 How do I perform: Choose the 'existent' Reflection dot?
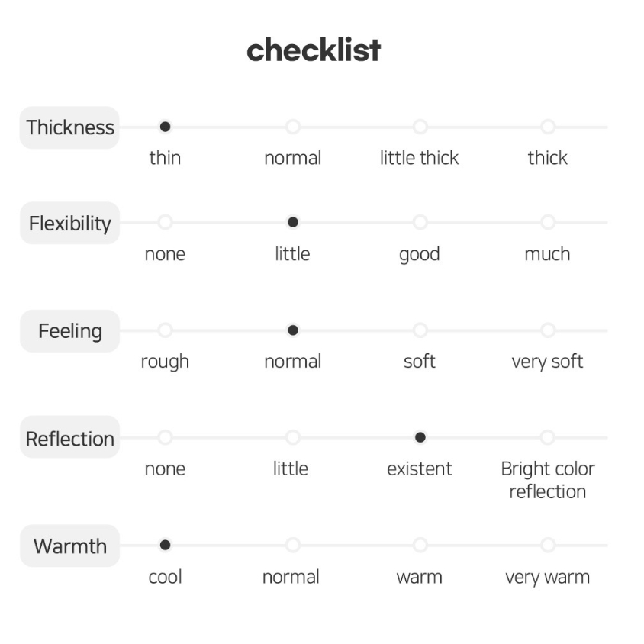tap(420, 437)
